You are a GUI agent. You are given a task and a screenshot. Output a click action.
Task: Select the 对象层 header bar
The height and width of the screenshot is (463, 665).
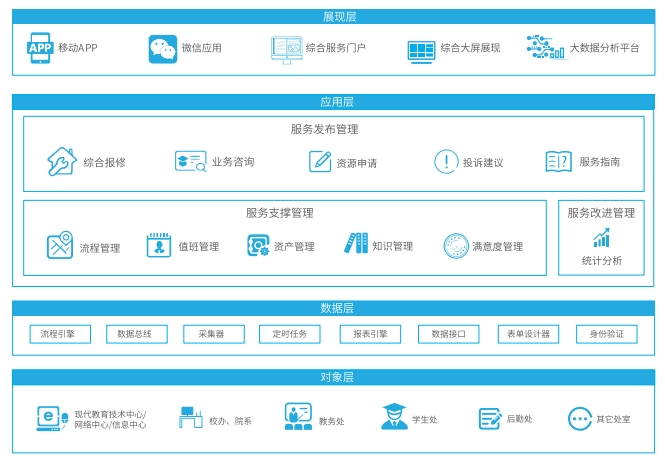[333, 377]
